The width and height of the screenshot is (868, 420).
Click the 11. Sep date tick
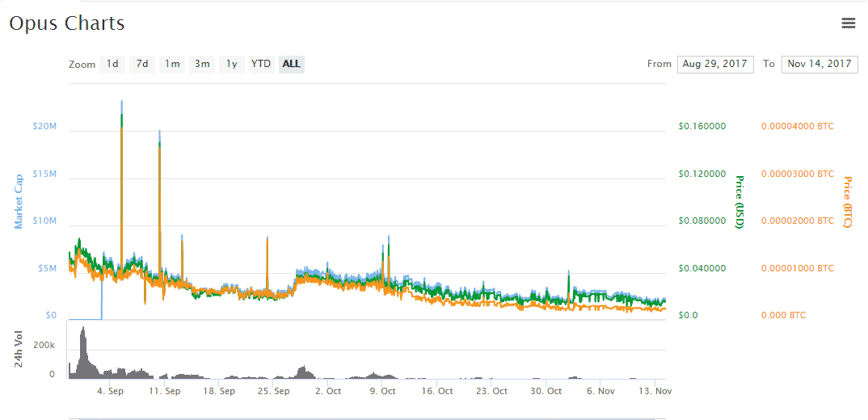164,391
